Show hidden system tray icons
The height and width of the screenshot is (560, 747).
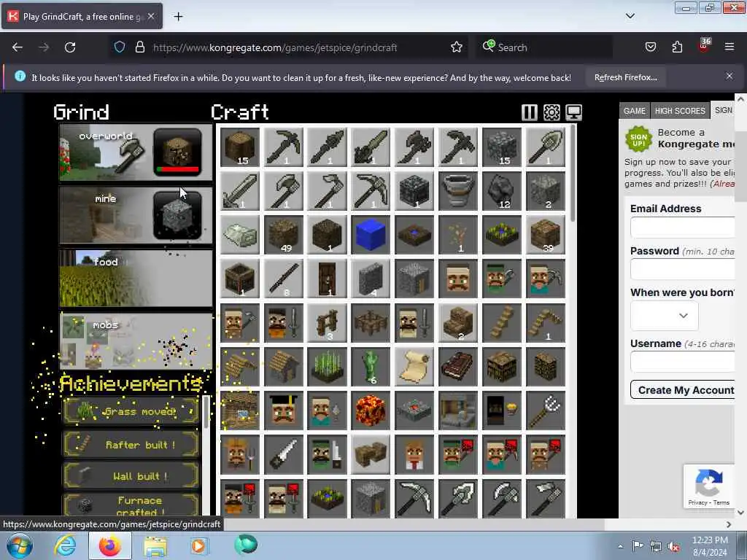tap(620, 546)
